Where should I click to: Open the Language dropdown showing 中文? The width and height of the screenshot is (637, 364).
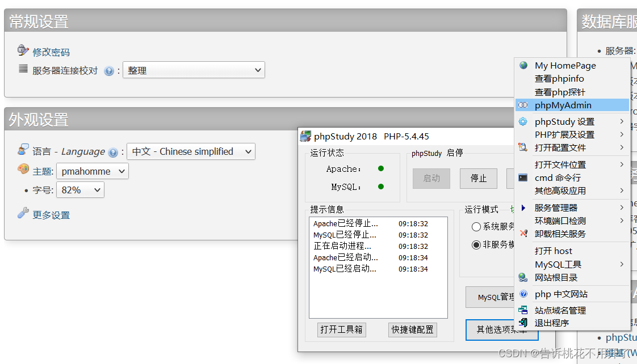pyautogui.click(x=191, y=151)
